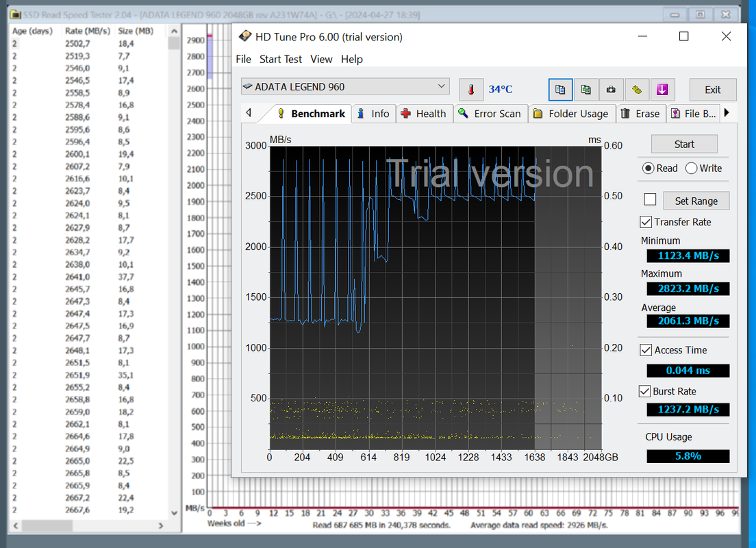Click the Benchmark tab light bulb icon
The width and height of the screenshot is (756, 548).
pyautogui.click(x=281, y=113)
